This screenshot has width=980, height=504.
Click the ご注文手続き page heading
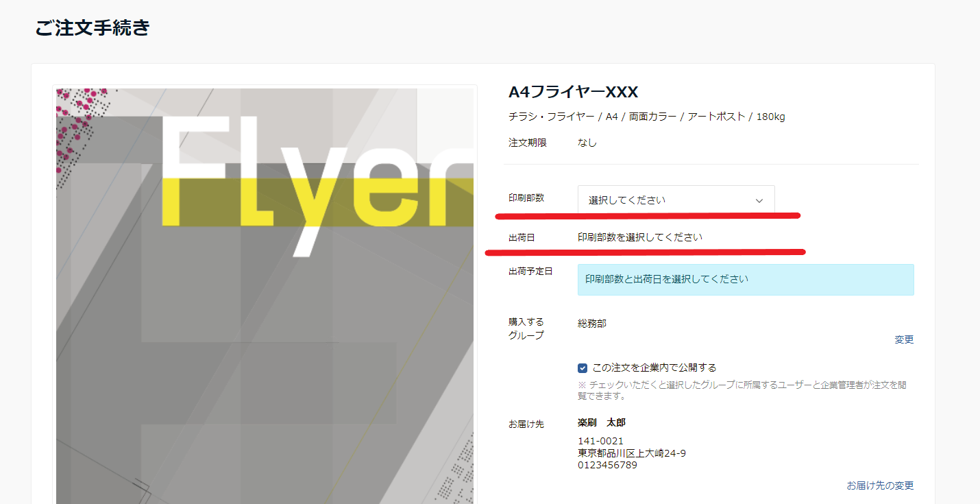coord(93,28)
